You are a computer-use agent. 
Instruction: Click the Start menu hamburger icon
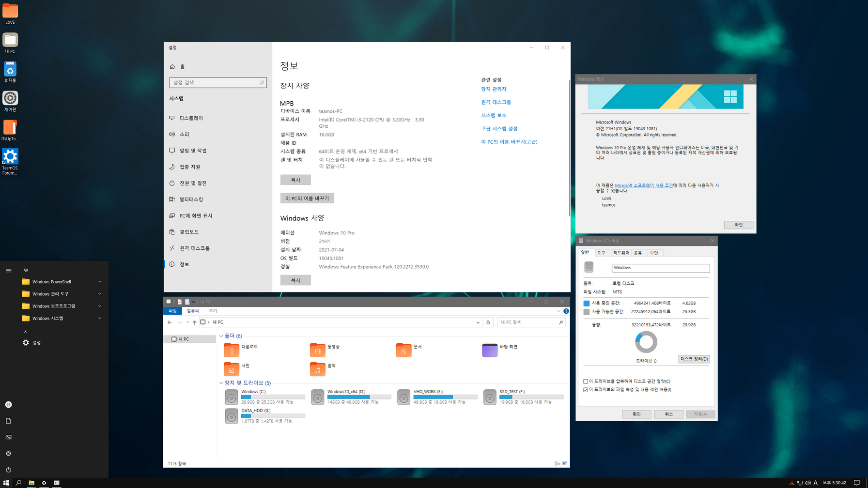pos(8,270)
